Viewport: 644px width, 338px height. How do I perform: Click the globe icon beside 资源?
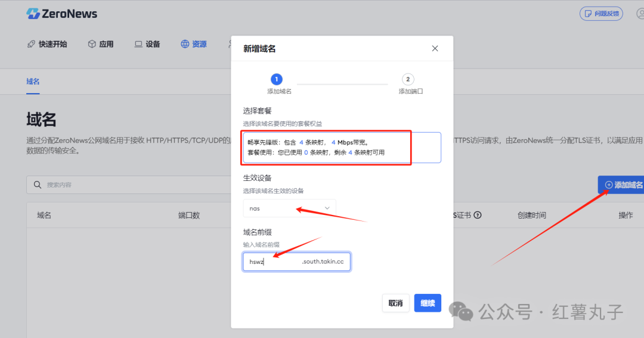coord(185,44)
